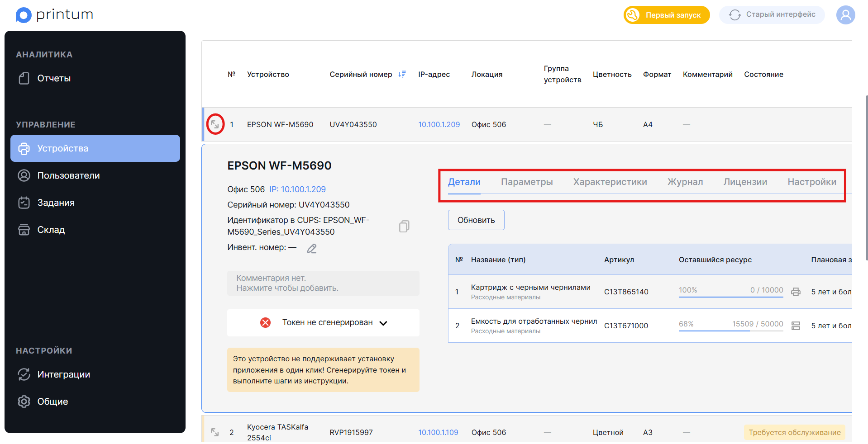Open the user profile avatar
The height and width of the screenshot is (444, 868).
click(x=845, y=15)
